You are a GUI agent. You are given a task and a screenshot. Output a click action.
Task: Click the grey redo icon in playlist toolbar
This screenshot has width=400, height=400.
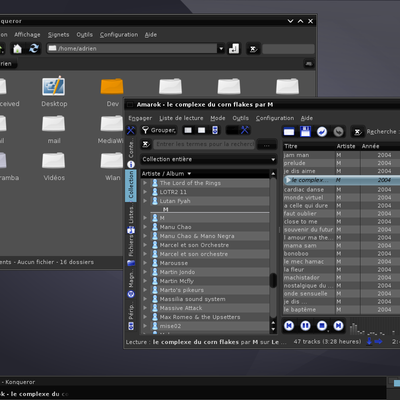pos(338,132)
